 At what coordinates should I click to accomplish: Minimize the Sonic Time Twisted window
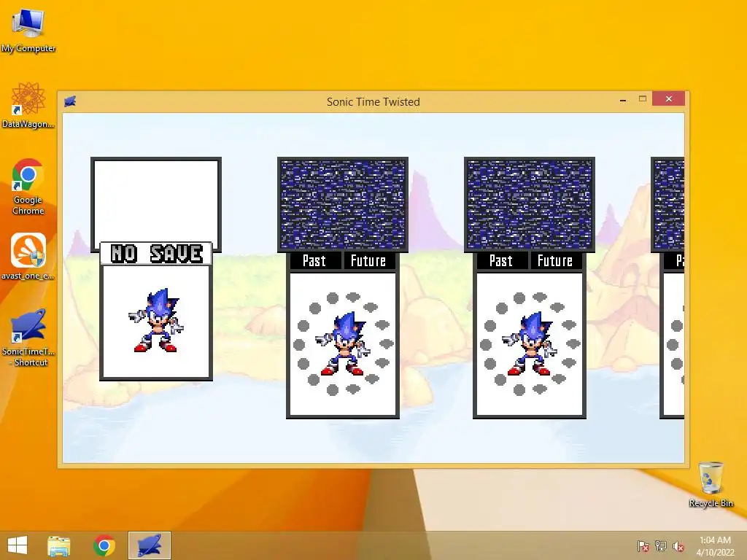(x=623, y=99)
